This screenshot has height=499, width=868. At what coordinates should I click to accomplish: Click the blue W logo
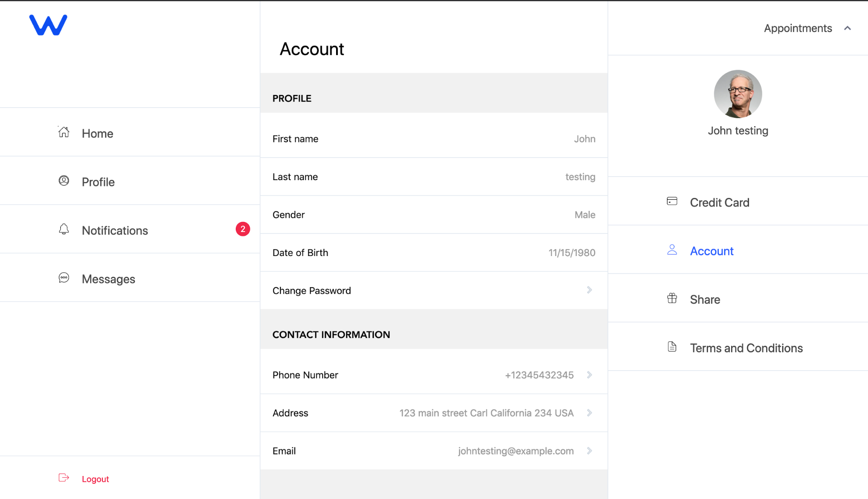coord(48,25)
